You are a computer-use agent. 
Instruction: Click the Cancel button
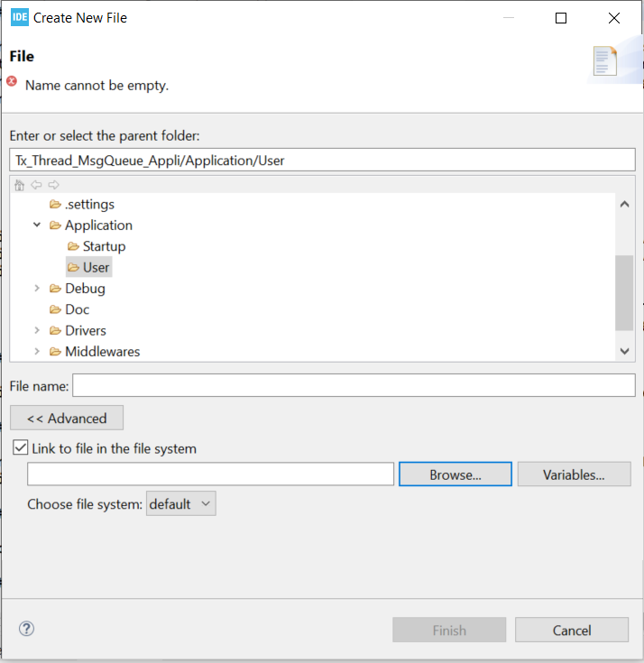tap(572, 631)
